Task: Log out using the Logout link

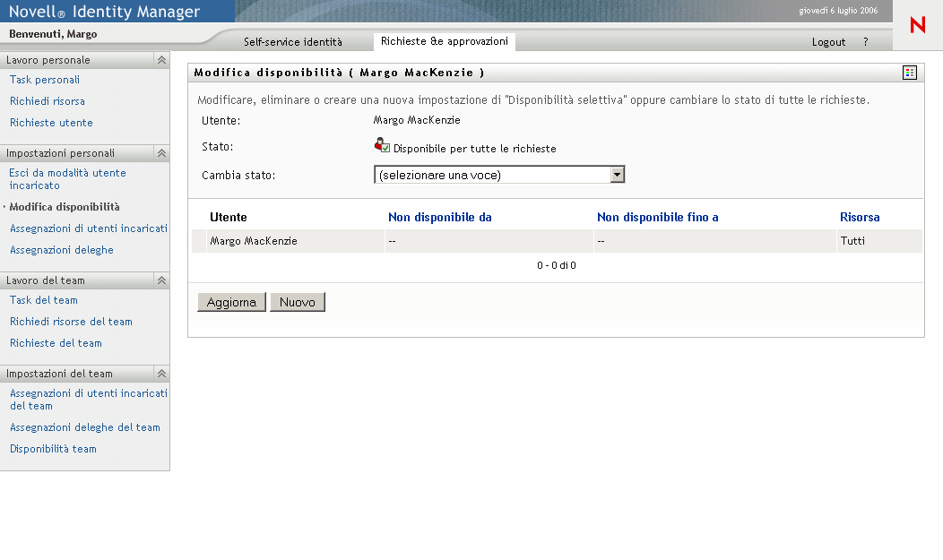Action: tap(828, 42)
